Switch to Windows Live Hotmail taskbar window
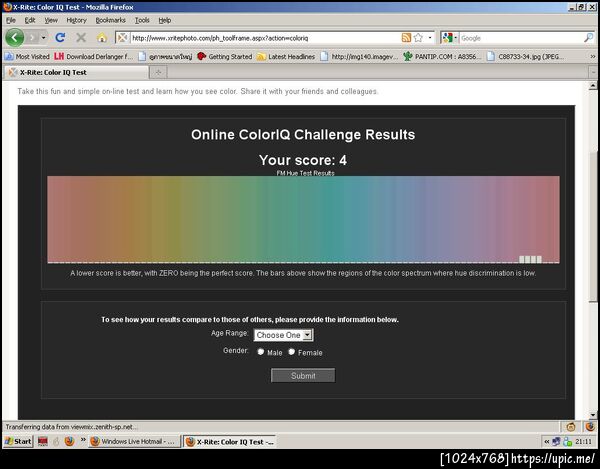This screenshot has width=600, height=469. (134, 441)
